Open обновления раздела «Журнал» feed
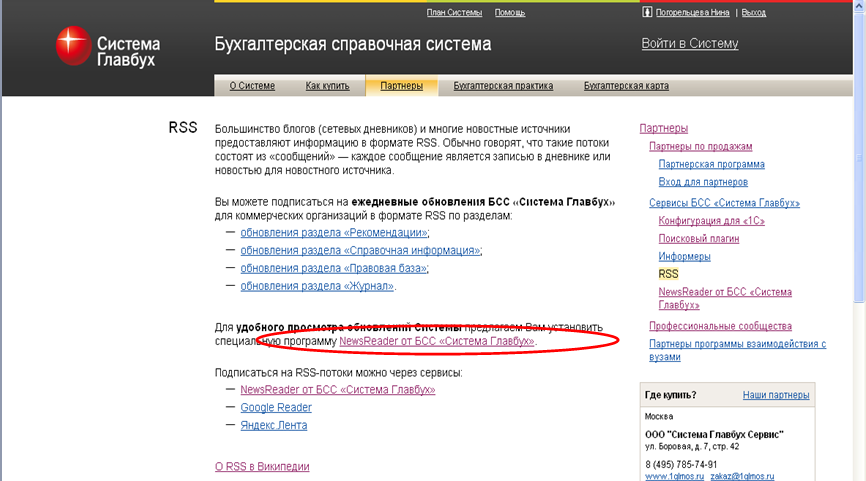This screenshot has height=481, width=866. (317, 286)
